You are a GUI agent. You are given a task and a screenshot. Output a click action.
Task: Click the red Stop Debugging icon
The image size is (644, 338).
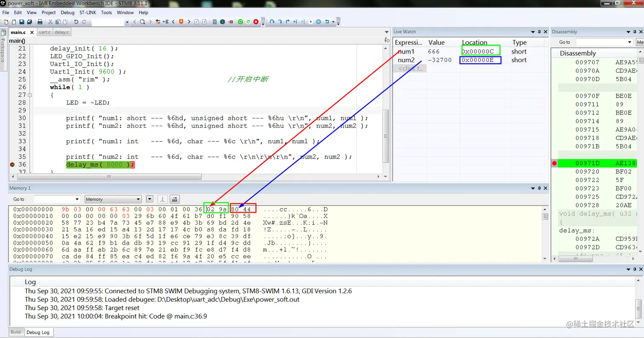pyautogui.click(x=256, y=21)
